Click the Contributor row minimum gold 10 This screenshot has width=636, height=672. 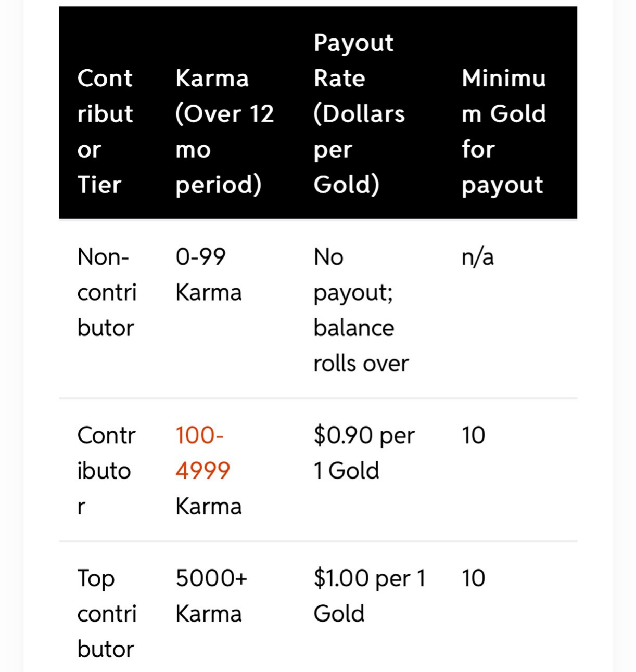click(474, 435)
